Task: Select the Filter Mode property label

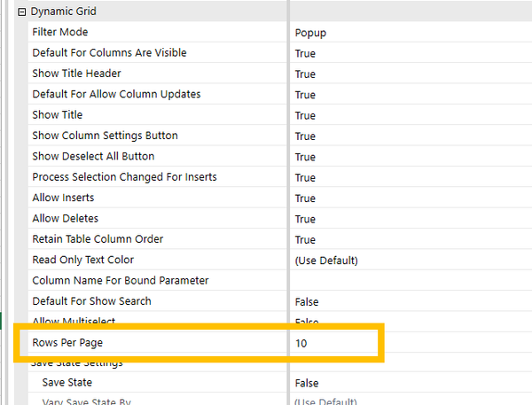Action: tap(59, 32)
